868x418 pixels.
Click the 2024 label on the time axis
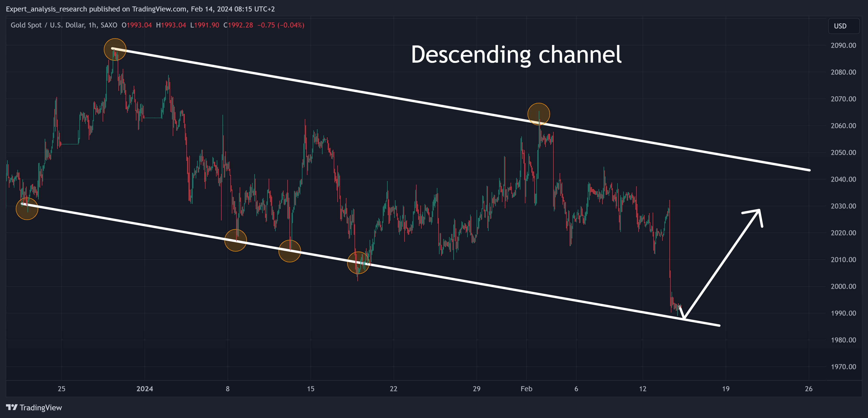(x=145, y=389)
